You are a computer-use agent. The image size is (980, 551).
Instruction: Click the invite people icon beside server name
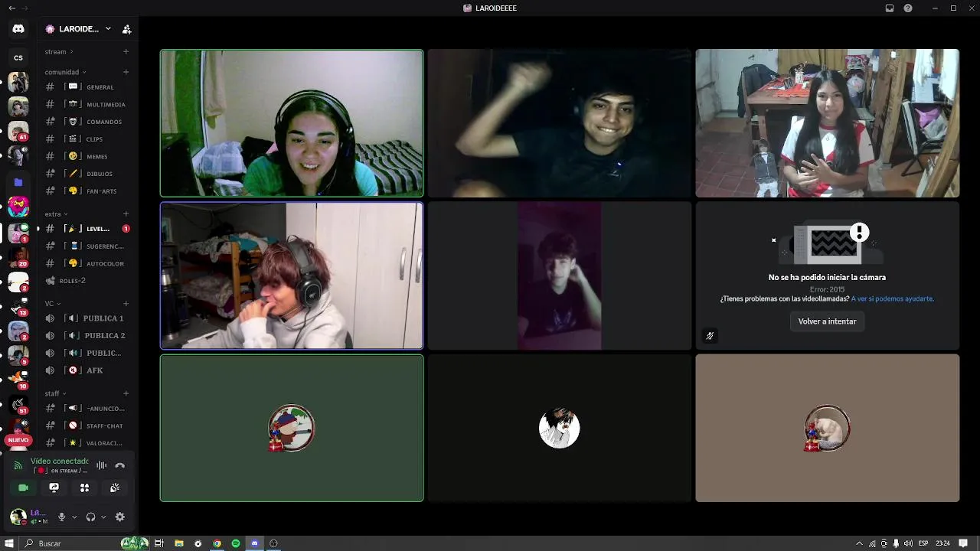click(127, 29)
